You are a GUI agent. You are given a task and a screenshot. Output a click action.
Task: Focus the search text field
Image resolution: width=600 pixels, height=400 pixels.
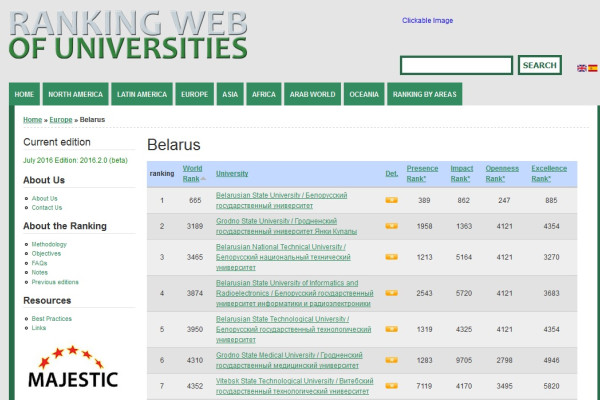point(456,65)
